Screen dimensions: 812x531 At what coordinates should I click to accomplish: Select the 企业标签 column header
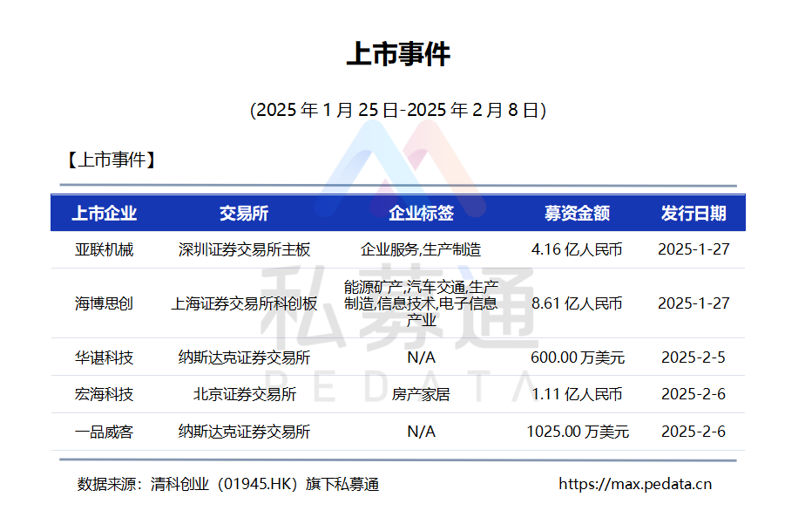tap(421, 213)
